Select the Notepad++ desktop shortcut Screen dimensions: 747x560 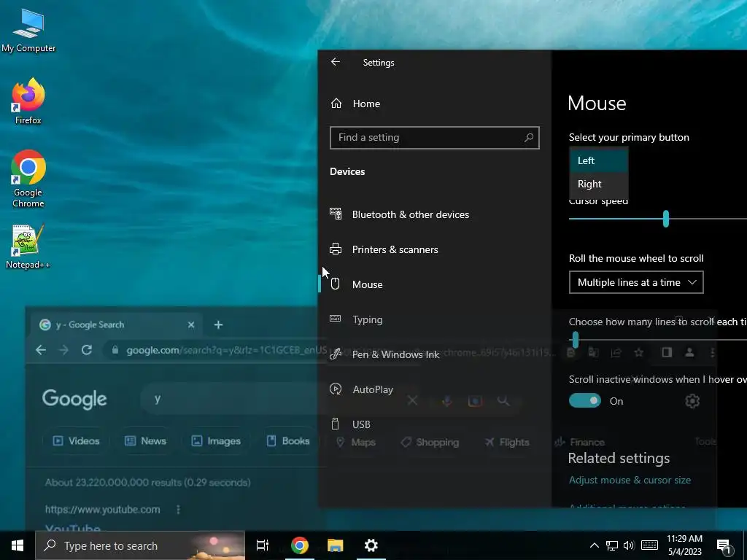click(x=28, y=246)
